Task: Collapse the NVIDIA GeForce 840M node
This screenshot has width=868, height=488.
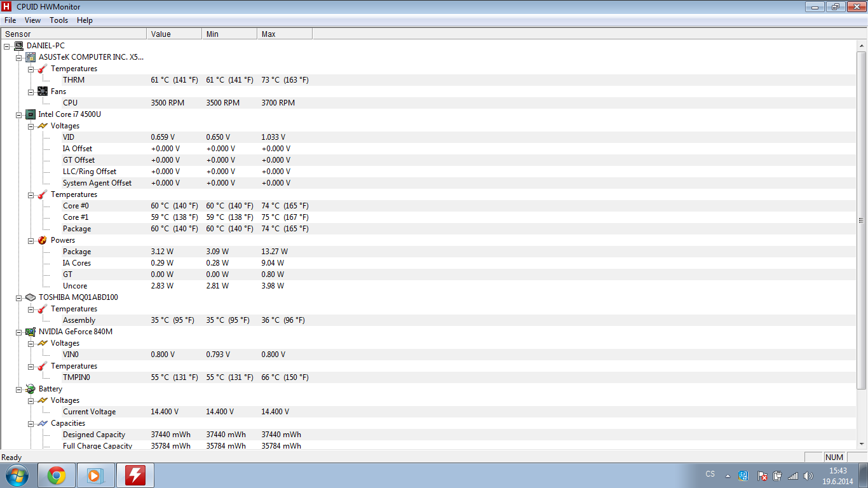Action: [18, 332]
